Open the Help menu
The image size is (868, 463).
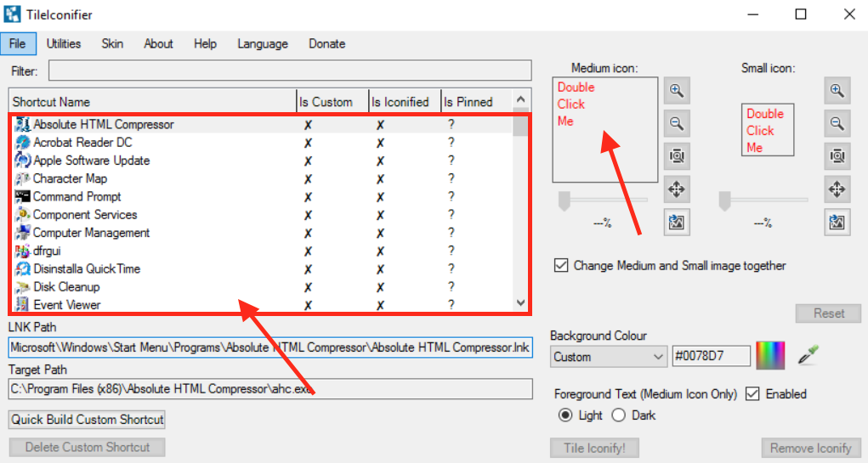(x=206, y=43)
